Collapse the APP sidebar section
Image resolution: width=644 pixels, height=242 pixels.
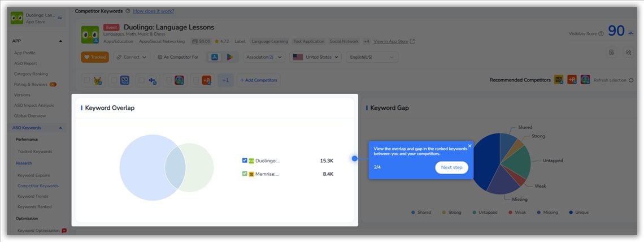[61, 41]
